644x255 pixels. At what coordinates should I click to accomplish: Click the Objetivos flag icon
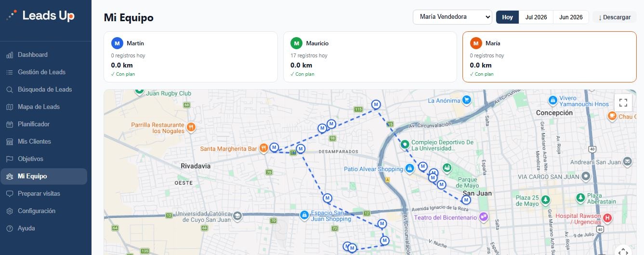10,159
